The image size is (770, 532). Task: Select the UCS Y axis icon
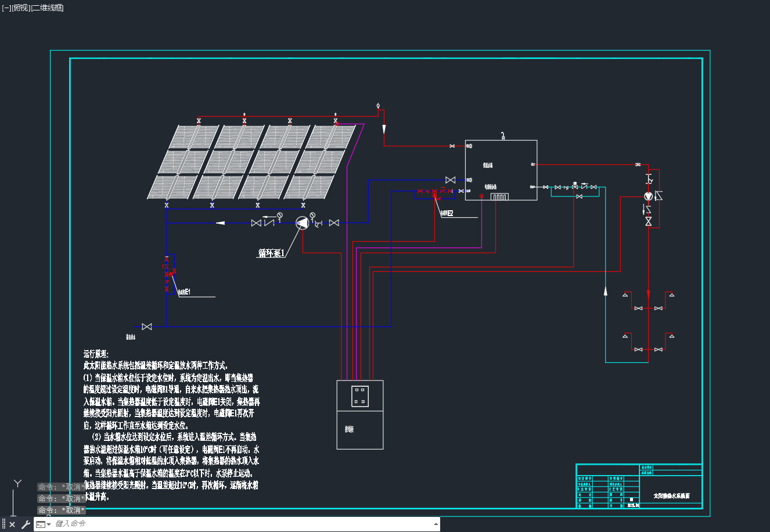click(18, 483)
